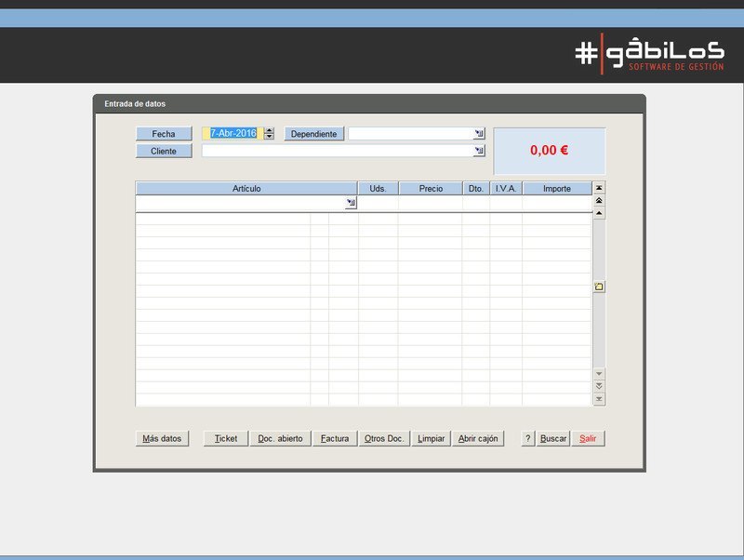The image size is (744, 560).
Task: Jump to first row with top scroll icon
Action: (x=599, y=188)
